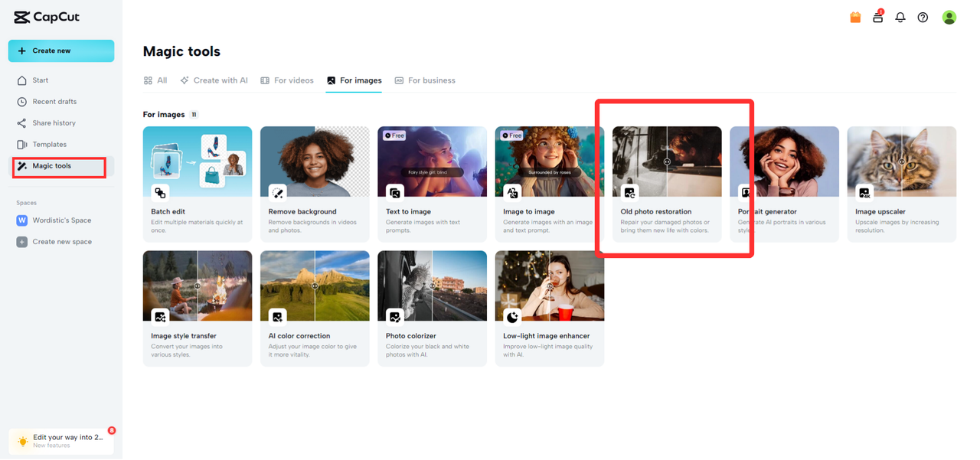Click the Start home icon
The width and height of the screenshot is (980, 460).
(x=22, y=80)
